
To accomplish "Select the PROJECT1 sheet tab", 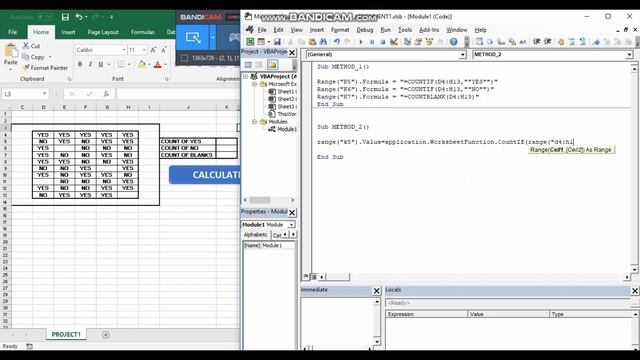I will (x=66, y=334).
